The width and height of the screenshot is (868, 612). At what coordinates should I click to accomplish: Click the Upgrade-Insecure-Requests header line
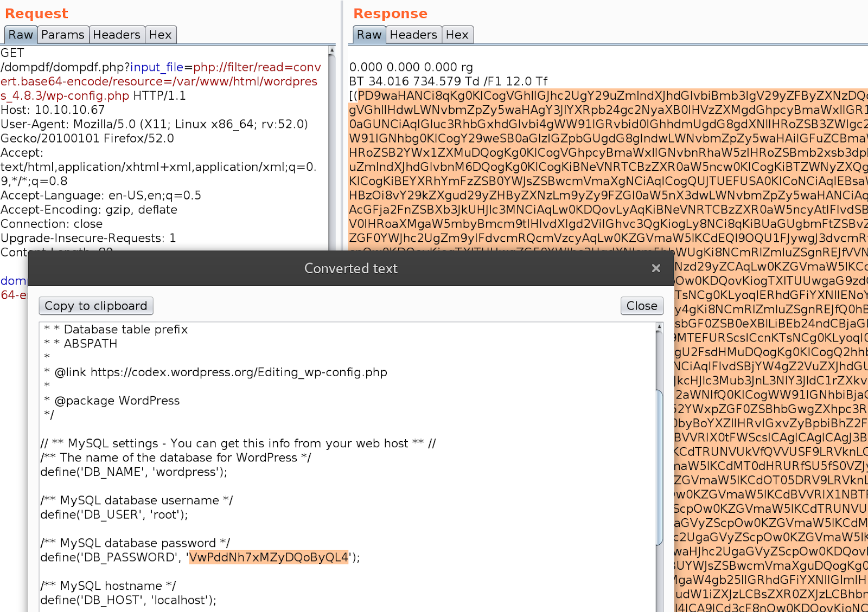[x=88, y=238]
